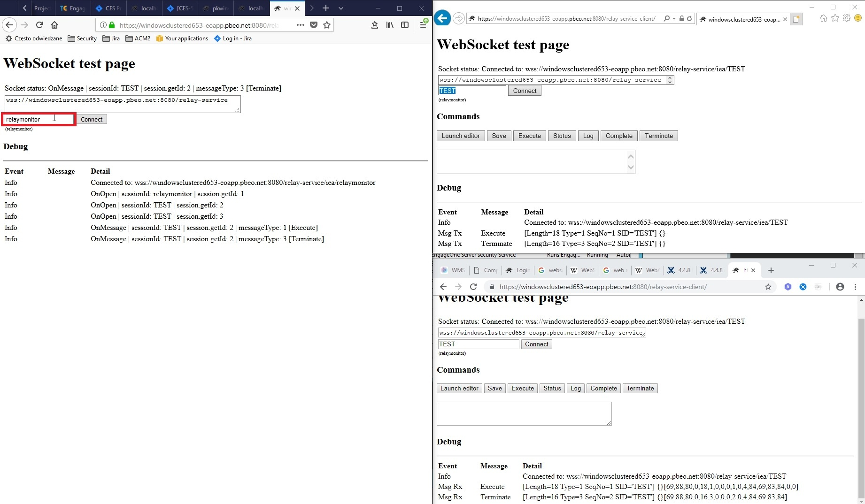Click the Firefox home icon
The image size is (865, 504).
(x=54, y=25)
